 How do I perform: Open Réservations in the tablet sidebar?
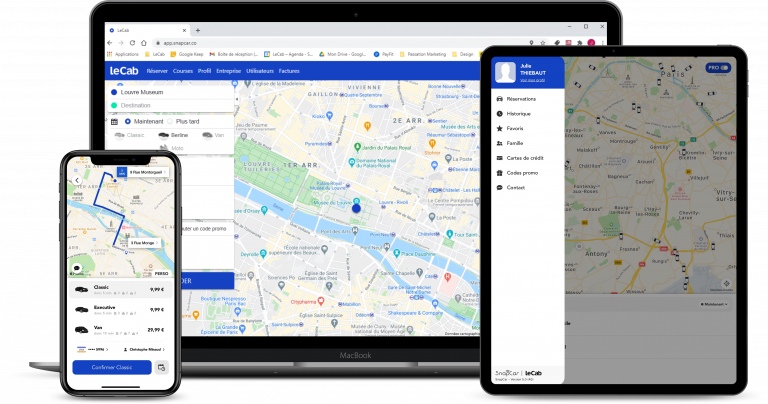tap(527, 99)
